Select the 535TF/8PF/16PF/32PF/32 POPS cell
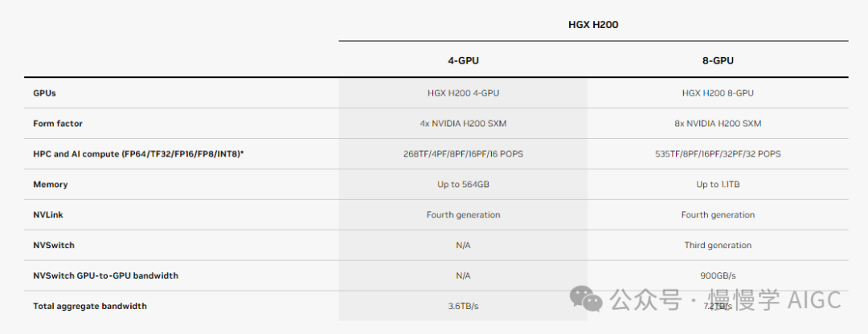The width and height of the screenshot is (868, 334). click(718, 154)
